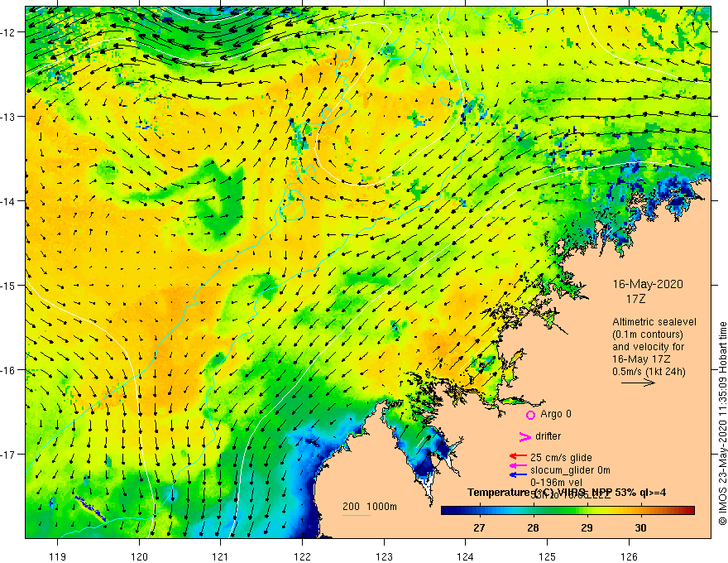Click longitude axis label '124'
Screen dimensions: 728x563
(x=465, y=556)
